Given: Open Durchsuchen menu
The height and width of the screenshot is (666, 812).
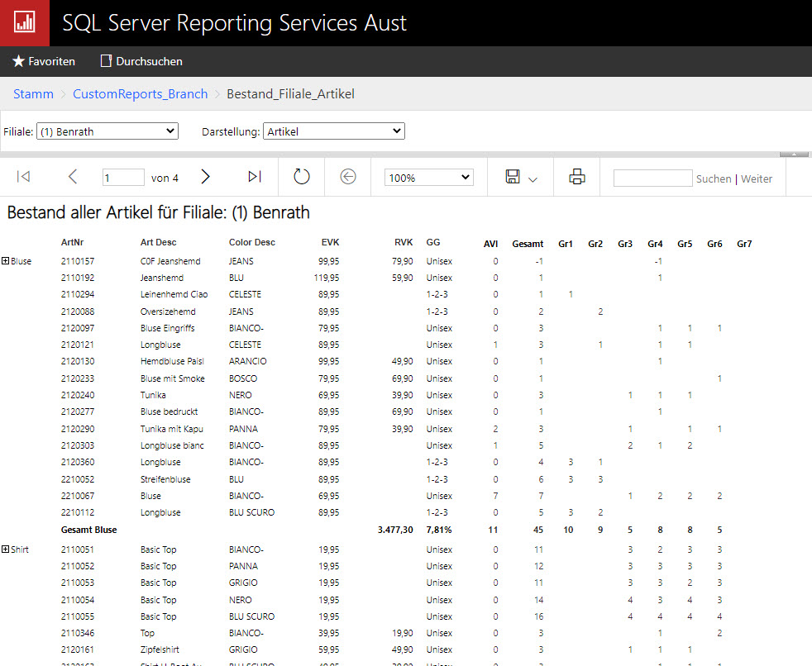Looking at the screenshot, I should 141,61.
